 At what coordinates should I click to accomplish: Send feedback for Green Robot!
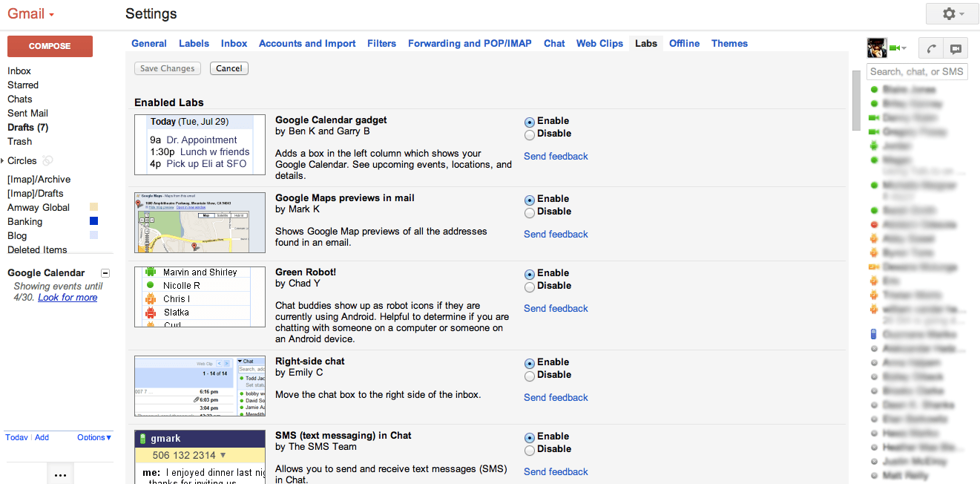click(556, 308)
